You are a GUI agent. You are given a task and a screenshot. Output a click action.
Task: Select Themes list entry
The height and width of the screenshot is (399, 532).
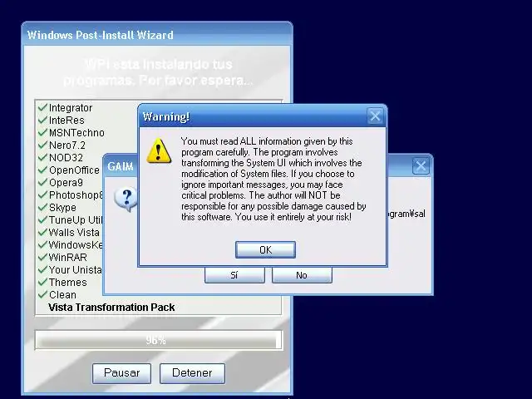coord(68,283)
